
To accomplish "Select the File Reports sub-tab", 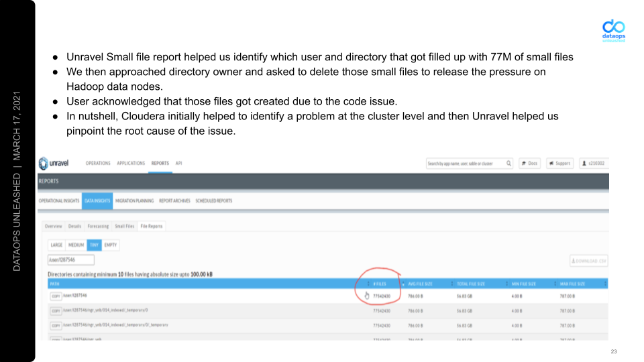I will (x=152, y=226).
